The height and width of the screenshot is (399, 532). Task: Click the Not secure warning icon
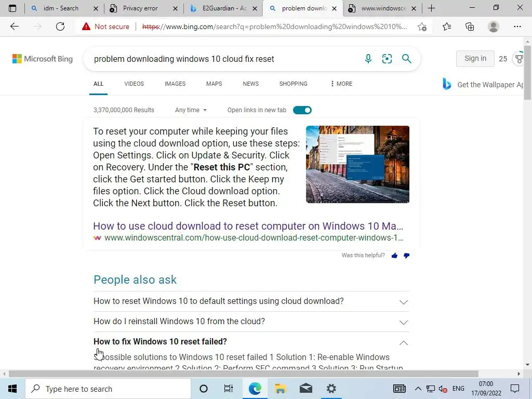coord(86,26)
